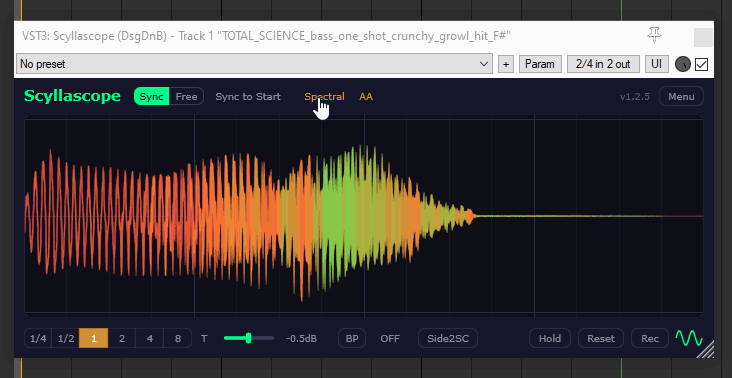Select 1 bar time window

[x=94, y=338]
